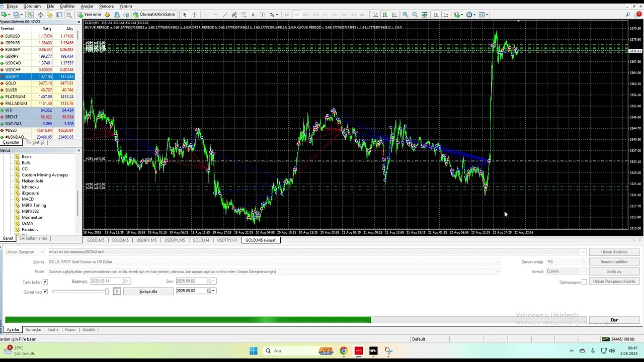
Task: Open the Araçlar menu
Action: tap(87, 6)
